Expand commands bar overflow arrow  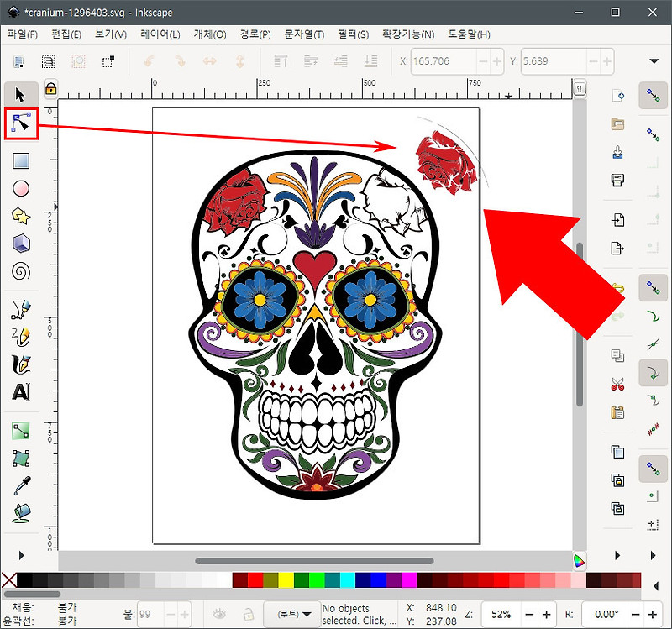(x=617, y=556)
